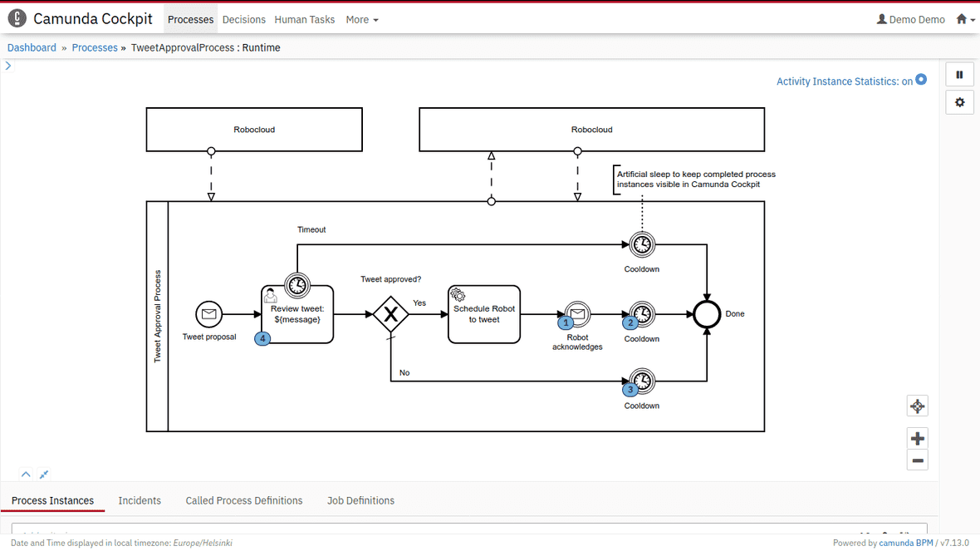Open the diagram settings gear icon
This screenshot has width=980, height=551.
[x=959, y=101]
